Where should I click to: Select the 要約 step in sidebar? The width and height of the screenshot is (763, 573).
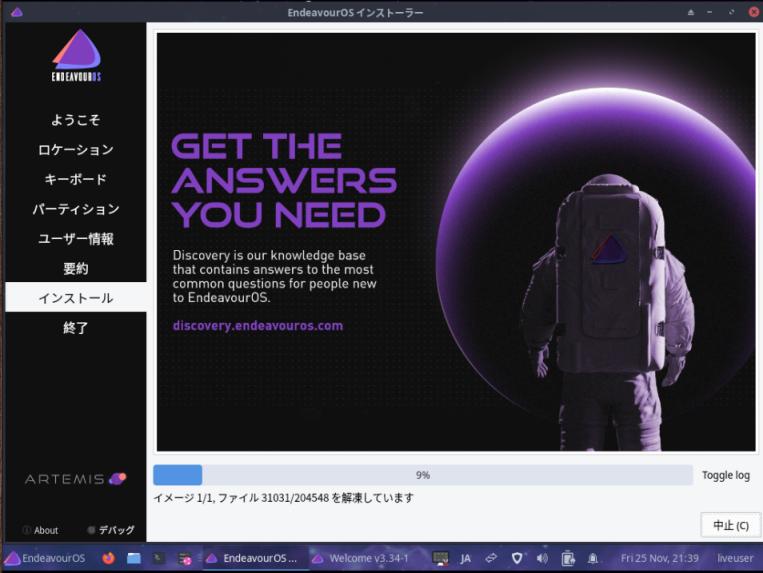75,269
